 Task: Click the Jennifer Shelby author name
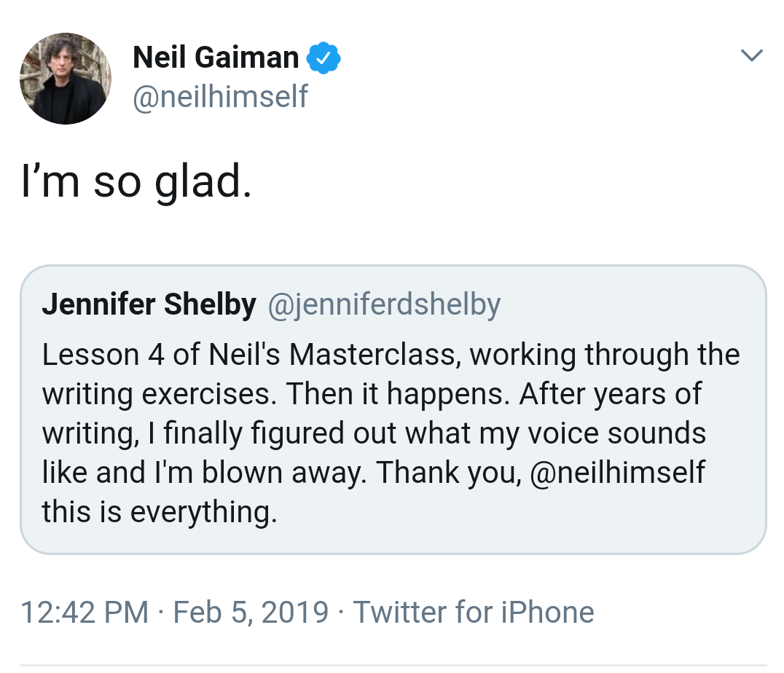(149, 305)
